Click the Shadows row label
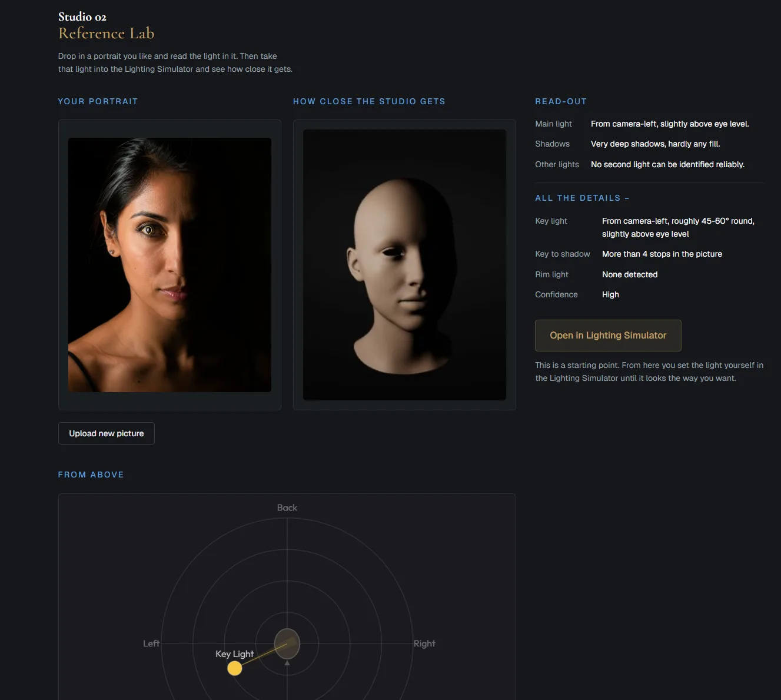781x700 pixels. 552,144
